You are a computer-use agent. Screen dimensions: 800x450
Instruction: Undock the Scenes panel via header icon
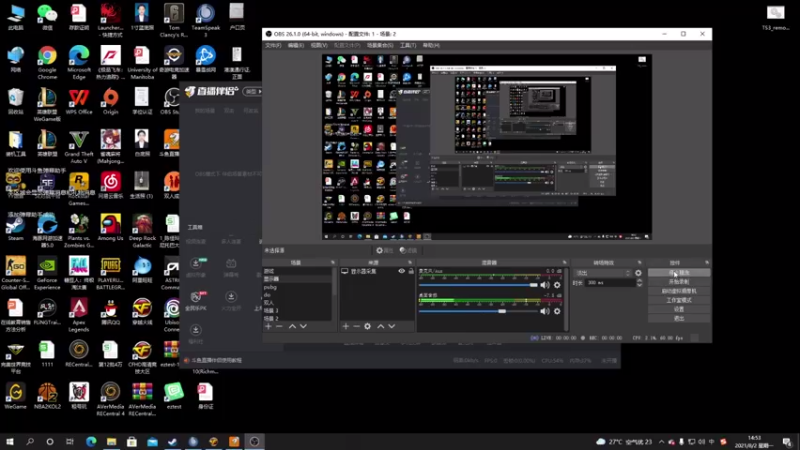tap(333, 263)
